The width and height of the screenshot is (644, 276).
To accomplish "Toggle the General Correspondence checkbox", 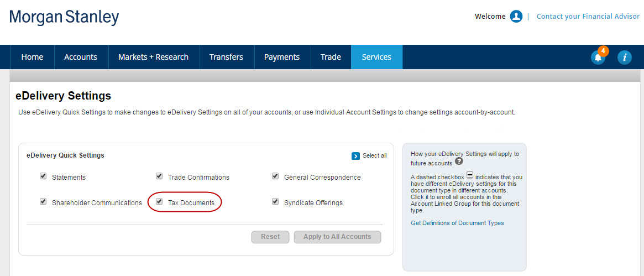I will (x=276, y=176).
